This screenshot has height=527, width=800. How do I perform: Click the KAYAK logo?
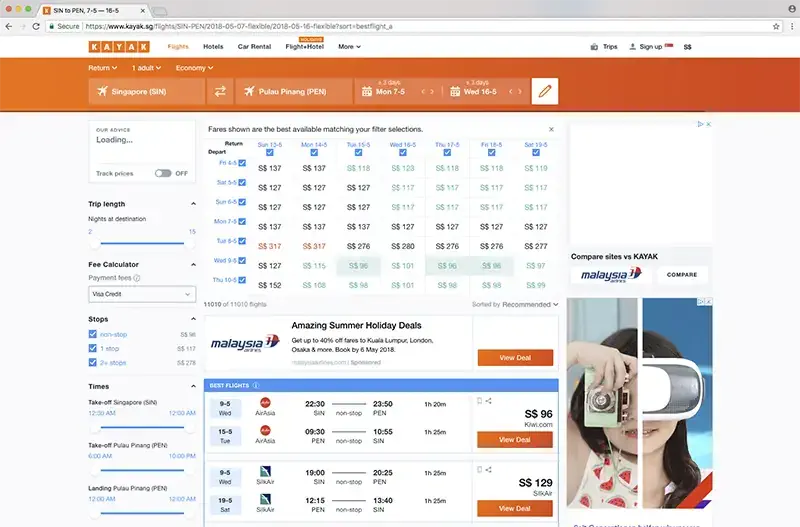119,46
